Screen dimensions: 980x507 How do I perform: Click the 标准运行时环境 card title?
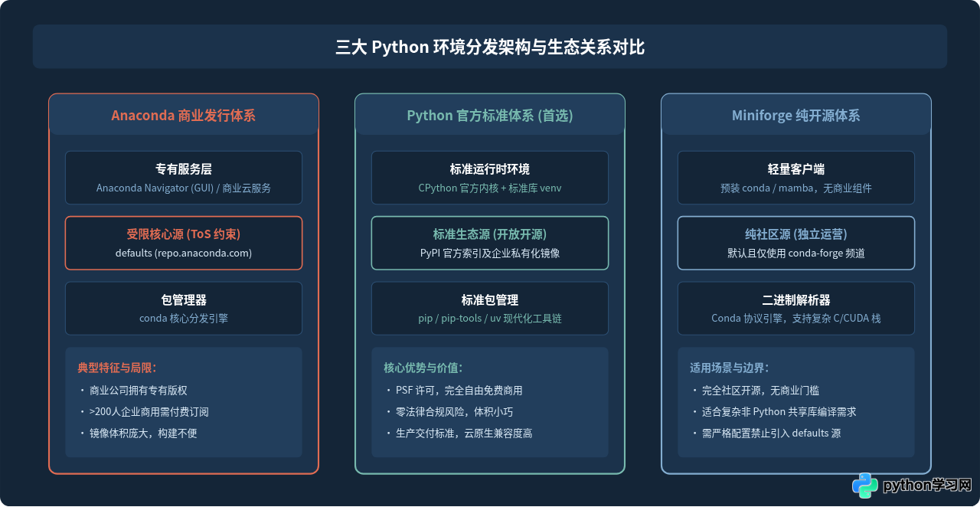[490, 169]
